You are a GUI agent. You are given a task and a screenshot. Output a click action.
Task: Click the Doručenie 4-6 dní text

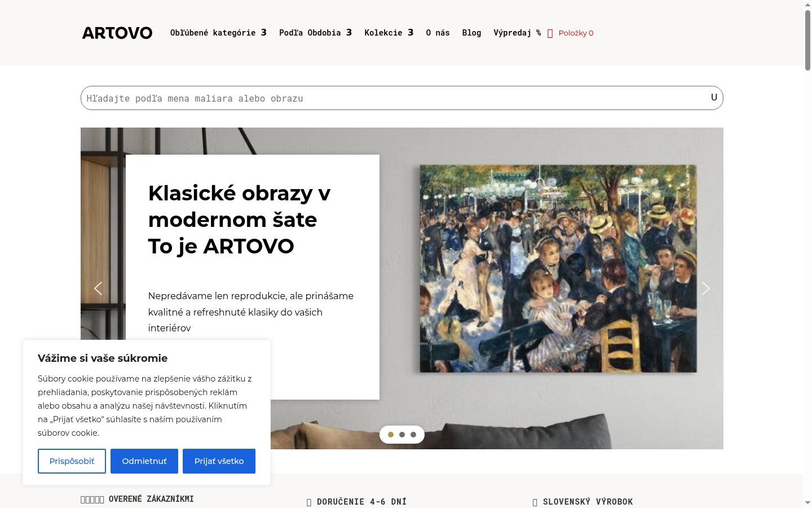pos(361,502)
